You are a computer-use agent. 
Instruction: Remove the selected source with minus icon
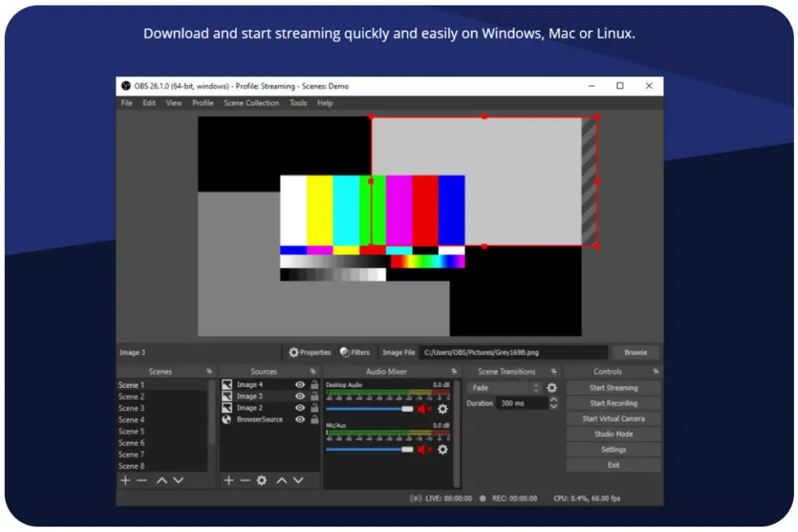(245, 481)
